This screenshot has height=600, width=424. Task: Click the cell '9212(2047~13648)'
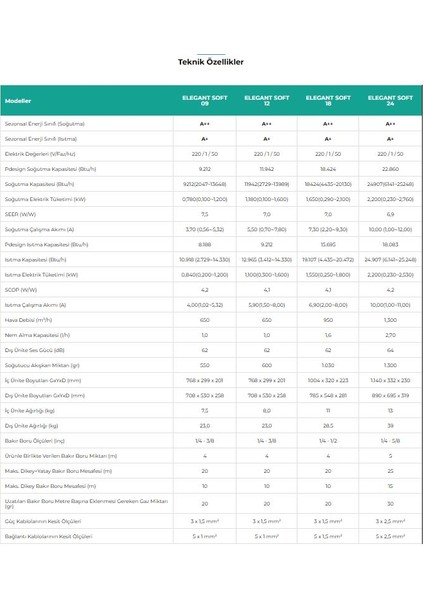coord(205,184)
